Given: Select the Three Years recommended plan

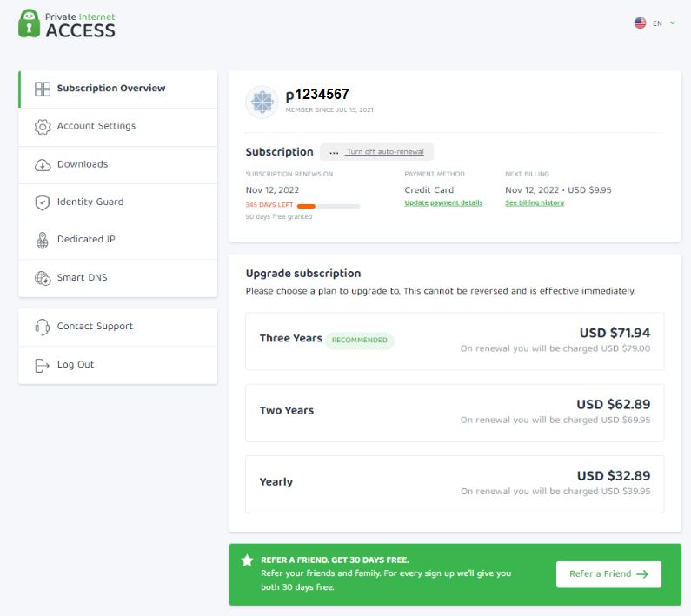Looking at the screenshot, I should click(x=455, y=340).
